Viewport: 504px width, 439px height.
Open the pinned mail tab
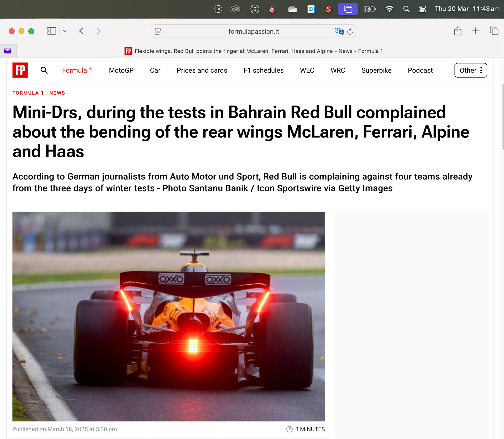[8, 51]
